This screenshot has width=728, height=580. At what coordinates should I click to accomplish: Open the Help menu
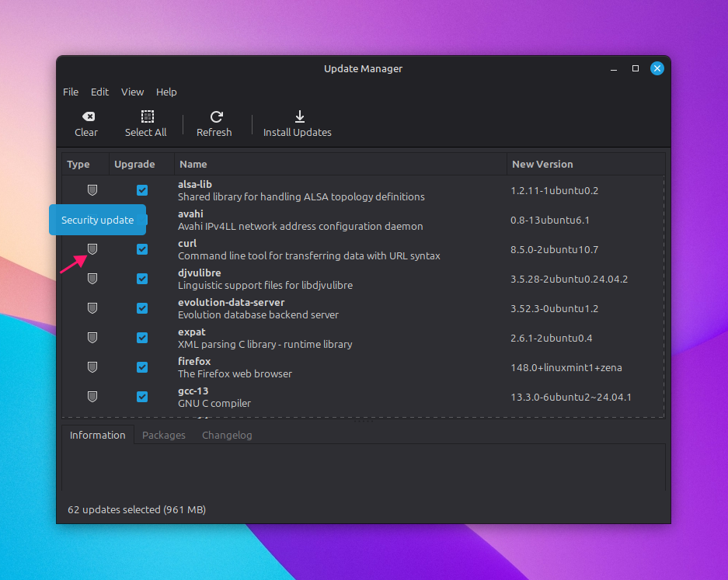pos(166,92)
